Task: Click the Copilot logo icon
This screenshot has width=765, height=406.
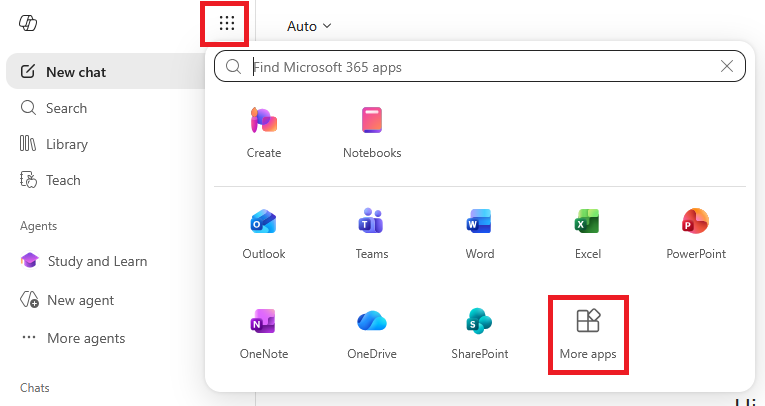Action: 28,23
